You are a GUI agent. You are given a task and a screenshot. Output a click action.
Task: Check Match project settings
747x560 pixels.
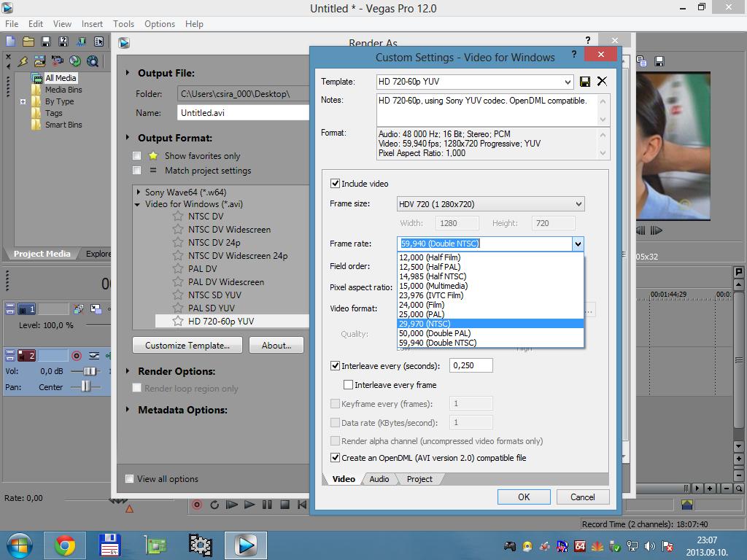[136, 171]
